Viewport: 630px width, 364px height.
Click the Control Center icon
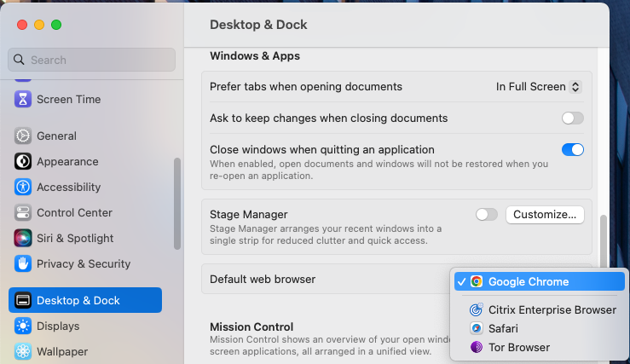(23, 212)
